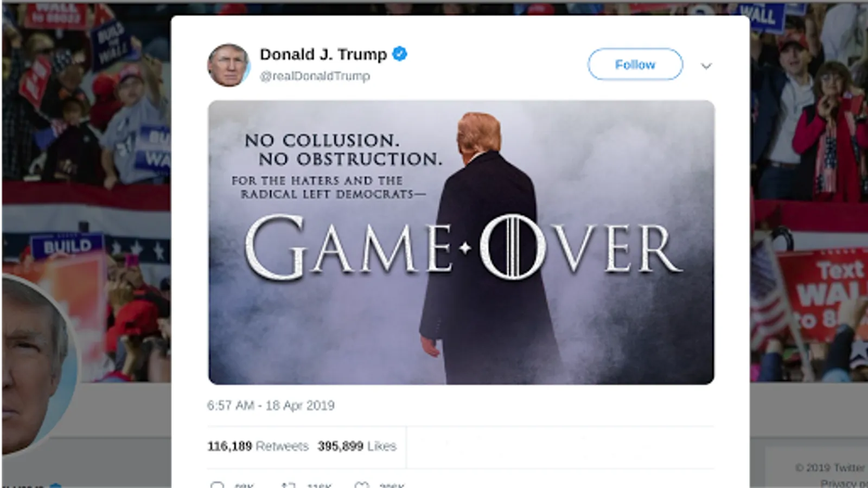Like the tweet with heart icon
Screen dimensions: 868x488
362,485
